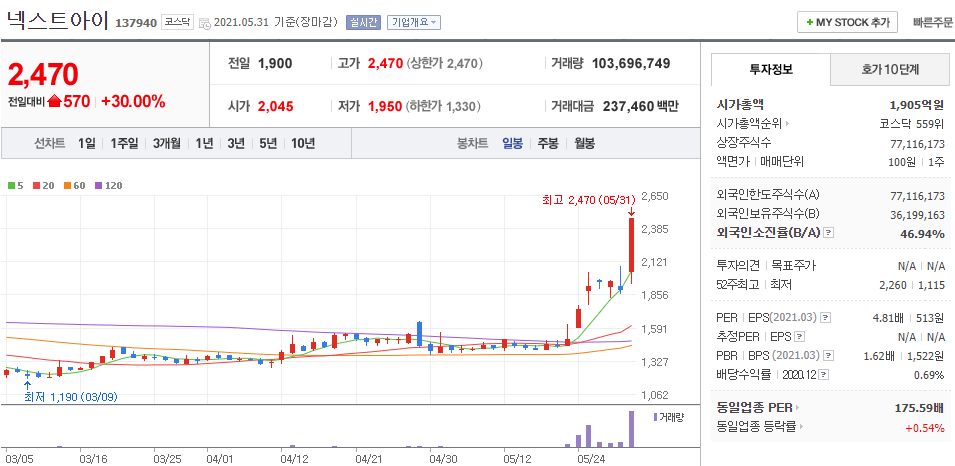This screenshot has width=955, height=466.
Task: Open the 시가총액순위 link
Action: pos(753,124)
